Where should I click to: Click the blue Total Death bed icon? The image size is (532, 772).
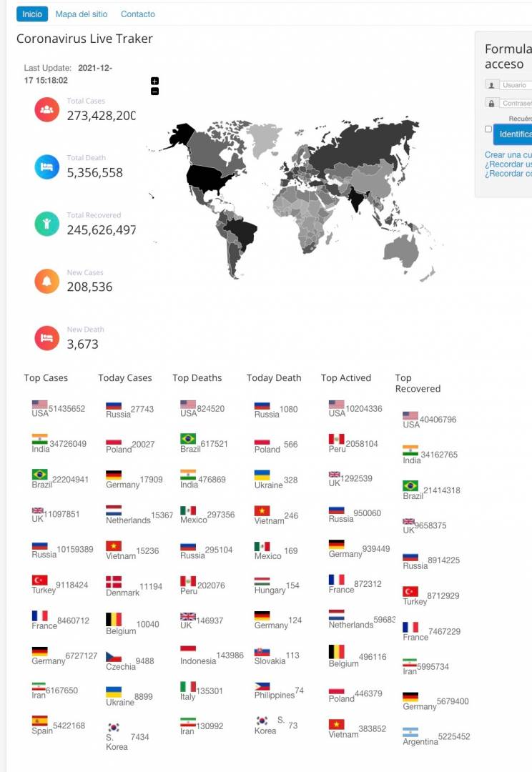click(x=46, y=167)
